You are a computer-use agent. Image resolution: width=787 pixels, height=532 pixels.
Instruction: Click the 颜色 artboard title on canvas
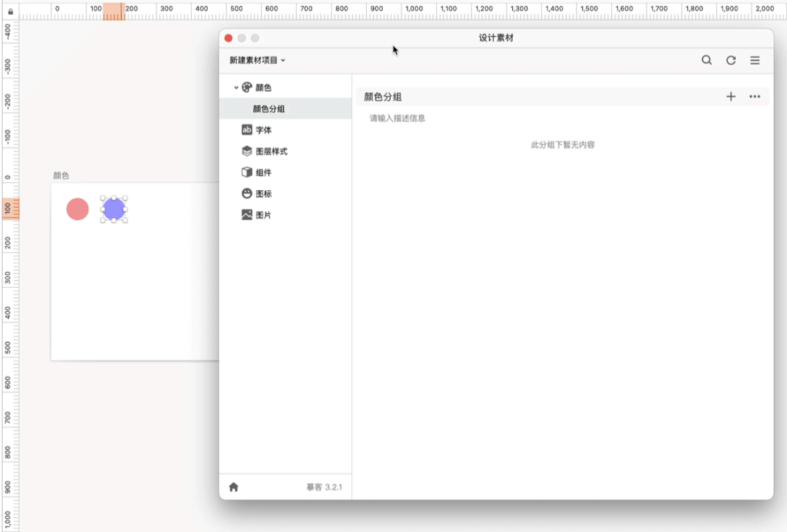pyautogui.click(x=61, y=176)
